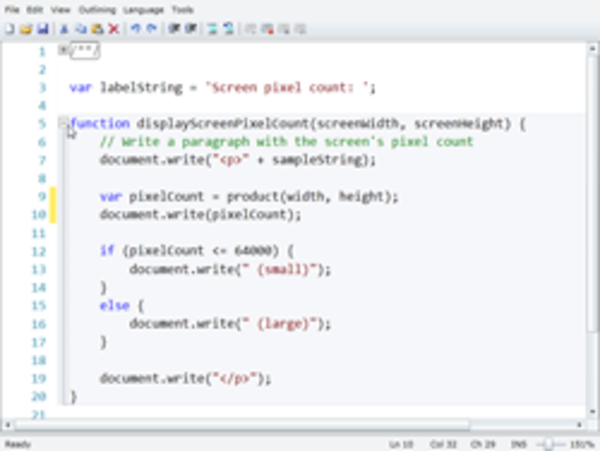Redo with the toolbar arrow
The image size is (600, 451).
coord(152,29)
